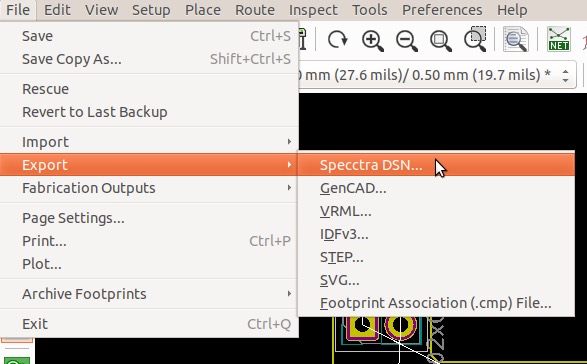Click the Zoom to selection icon
587x364 pixels.
[475, 39]
